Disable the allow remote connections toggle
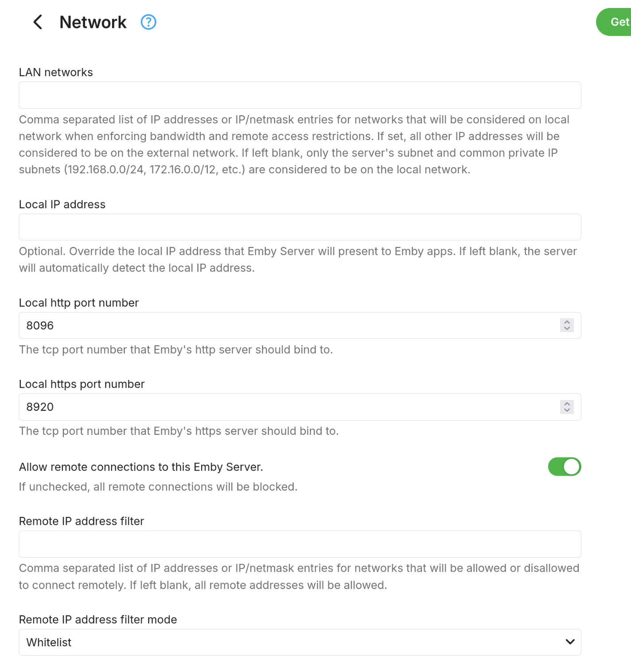Image resolution: width=631 pixels, height=672 pixels. pyautogui.click(x=565, y=467)
